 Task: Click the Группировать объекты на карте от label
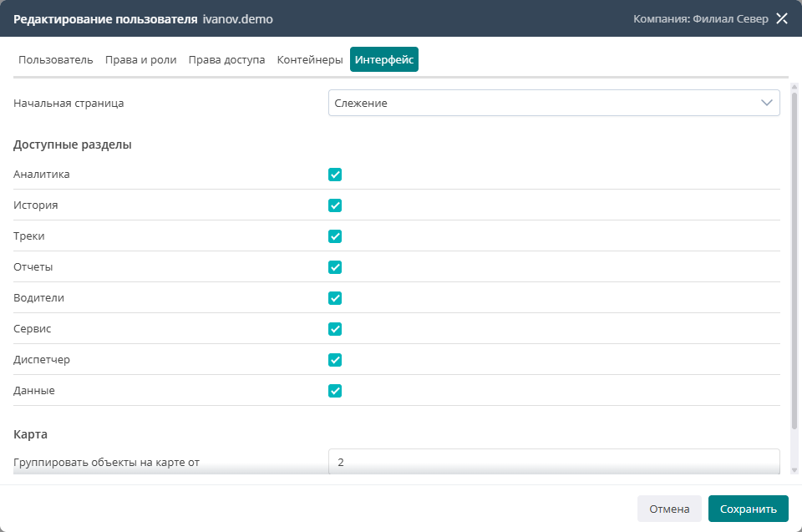[106, 463]
